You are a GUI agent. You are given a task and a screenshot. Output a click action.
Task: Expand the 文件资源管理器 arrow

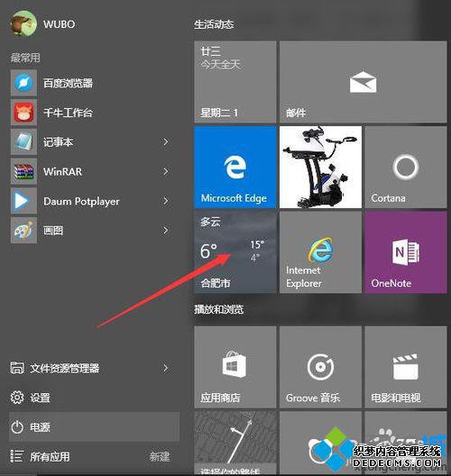(166, 368)
